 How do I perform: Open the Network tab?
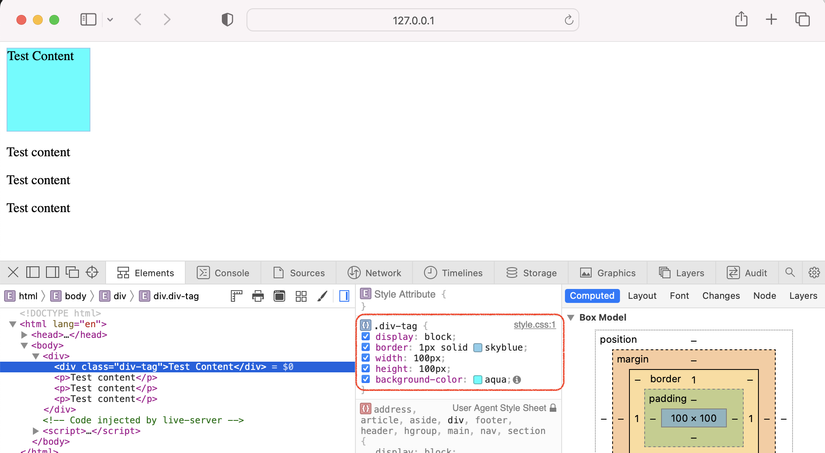tap(374, 273)
